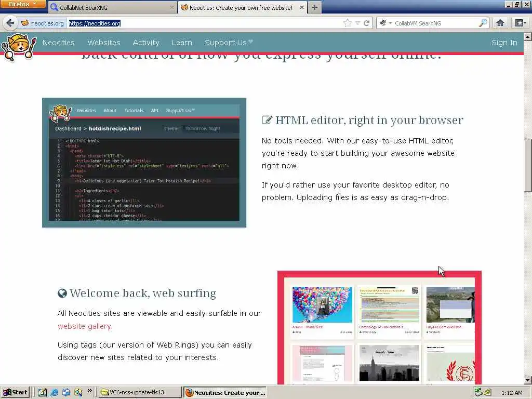Open the city skyline site thumbnail
Image resolution: width=532 pixels, height=399 pixels.
[389, 363]
